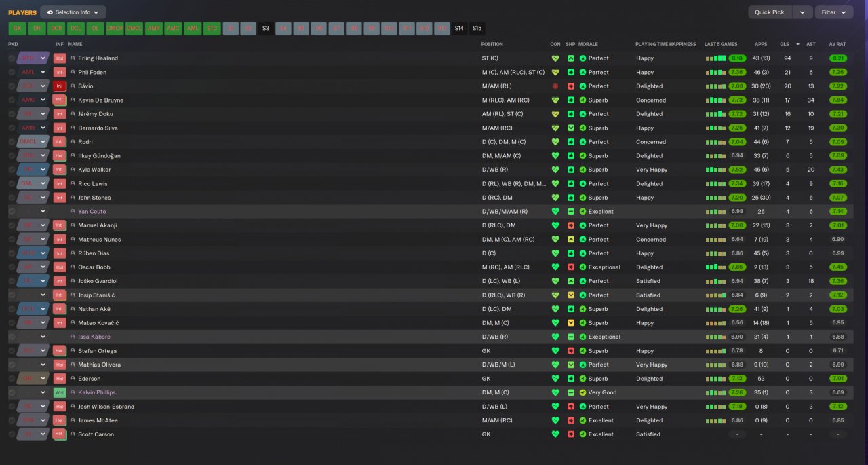Select the DCR position slot
This screenshot has height=465, width=868.
pos(56,29)
